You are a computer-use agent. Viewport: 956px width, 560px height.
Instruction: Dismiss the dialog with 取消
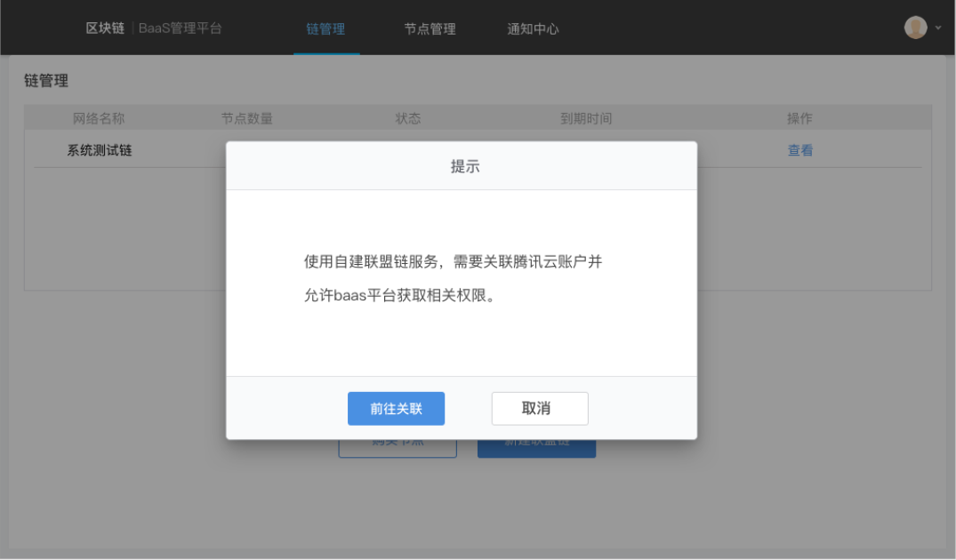pyautogui.click(x=540, y=409)
